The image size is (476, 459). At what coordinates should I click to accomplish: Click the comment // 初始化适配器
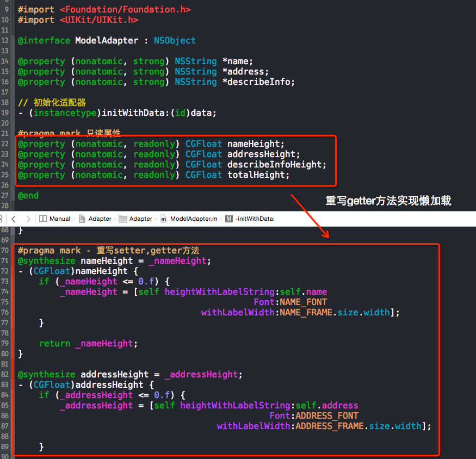pyautogui.click(x=52, y=103)
